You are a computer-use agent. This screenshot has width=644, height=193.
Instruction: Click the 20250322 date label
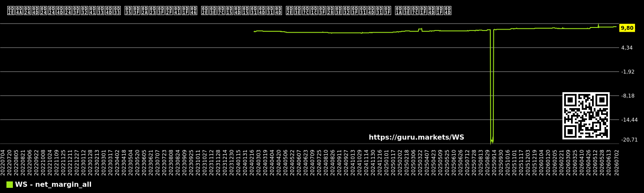click(420, 162)
